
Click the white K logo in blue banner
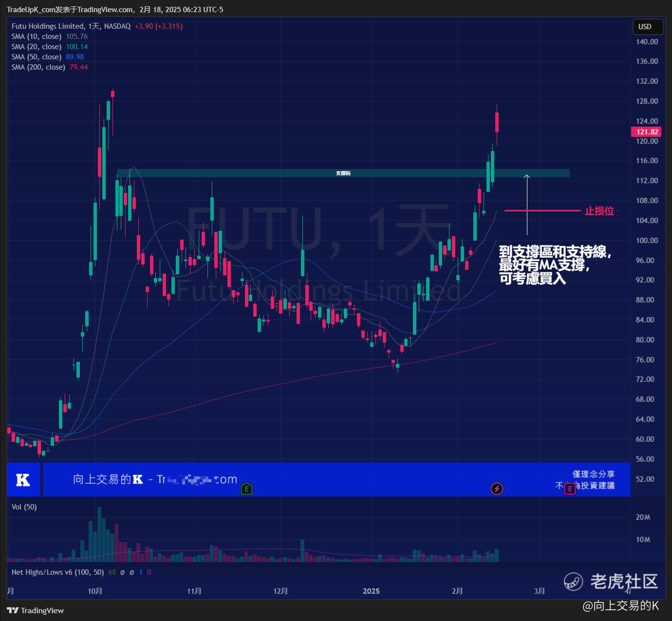pyautogui.click(x=23, y=480)
